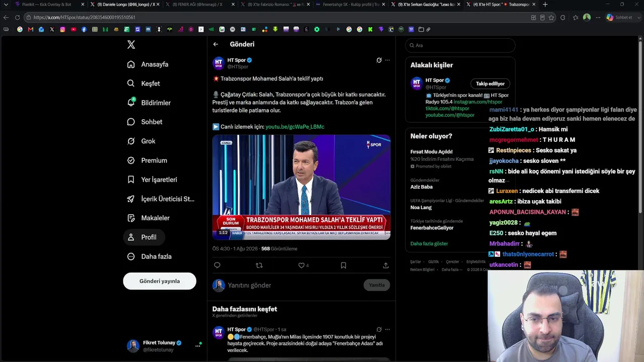644x362 pixels.
Task: Switch to Daniele Longo tab
Action: click(x=125, y=5)
